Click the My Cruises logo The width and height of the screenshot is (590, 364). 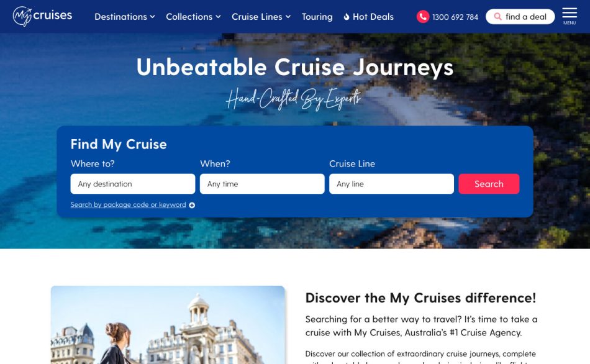click(x=42, y=16)
